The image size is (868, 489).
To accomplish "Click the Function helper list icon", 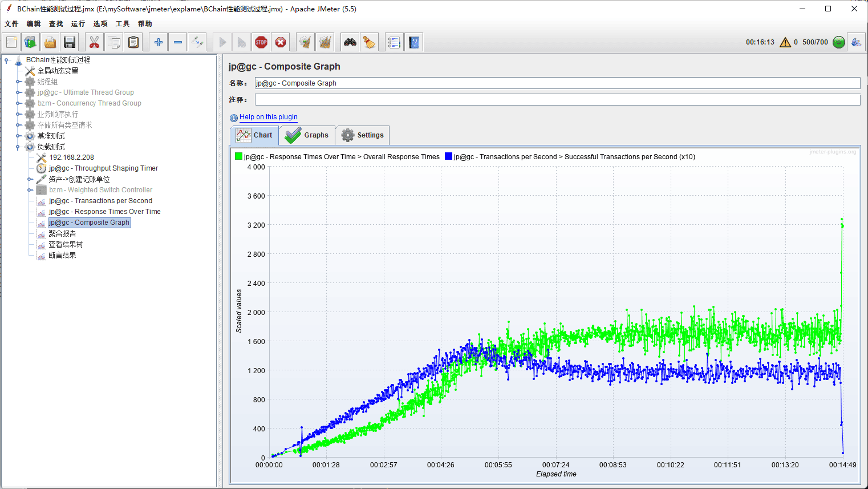I will pos(394,42).
